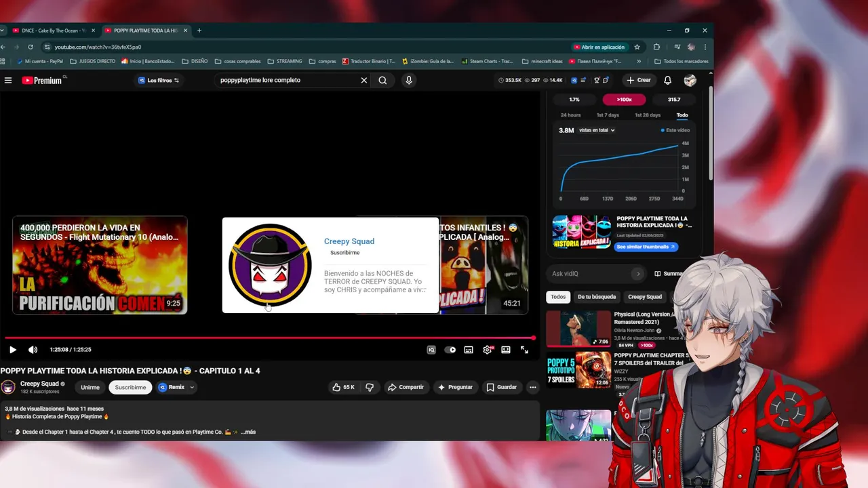
Task: Click the magnifier search button
Action: point(382,80)
